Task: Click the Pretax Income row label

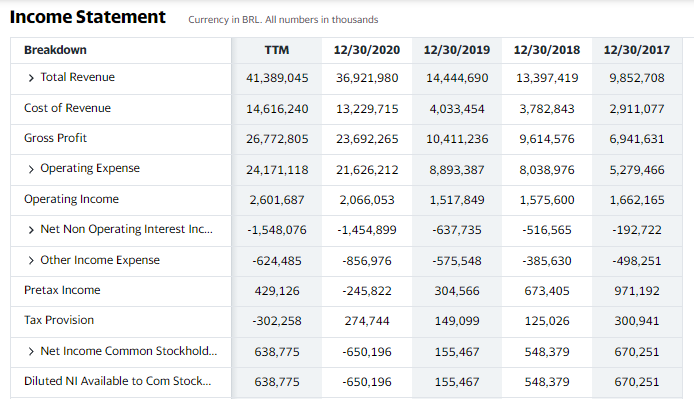Action: (62, 290)
